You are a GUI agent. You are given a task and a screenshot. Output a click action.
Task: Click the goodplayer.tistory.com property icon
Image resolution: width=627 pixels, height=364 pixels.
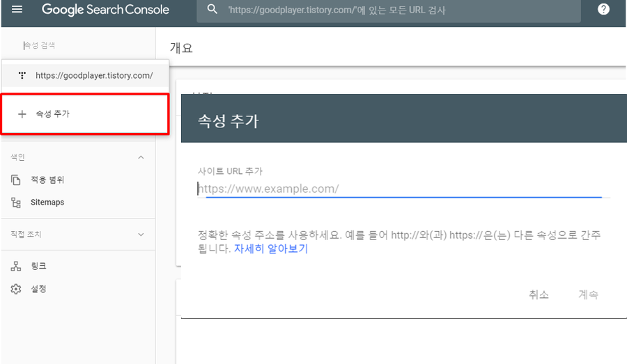pyautogui.click(x=22, y=75)
